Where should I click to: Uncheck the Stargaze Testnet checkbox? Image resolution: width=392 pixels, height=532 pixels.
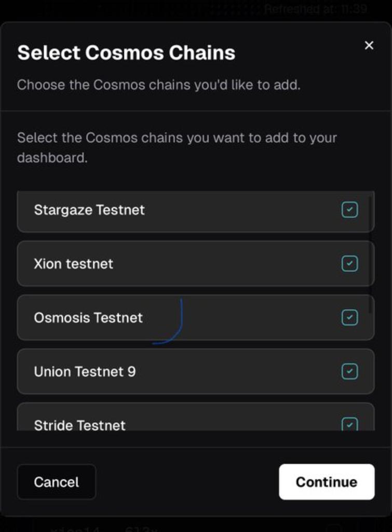(349, 210)
